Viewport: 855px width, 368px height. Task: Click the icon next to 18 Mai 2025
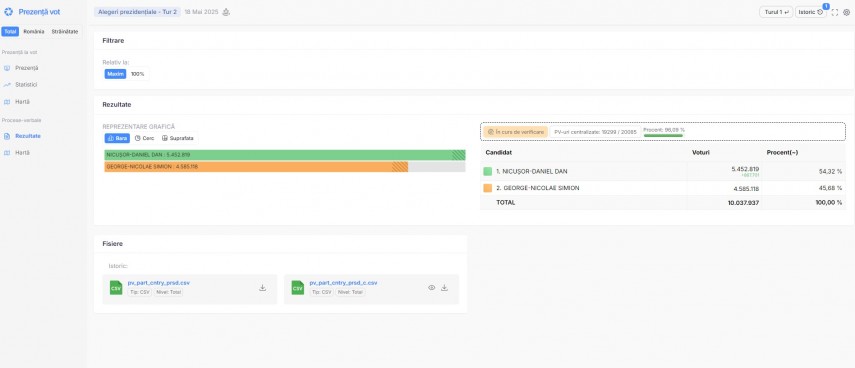point(226,12)
